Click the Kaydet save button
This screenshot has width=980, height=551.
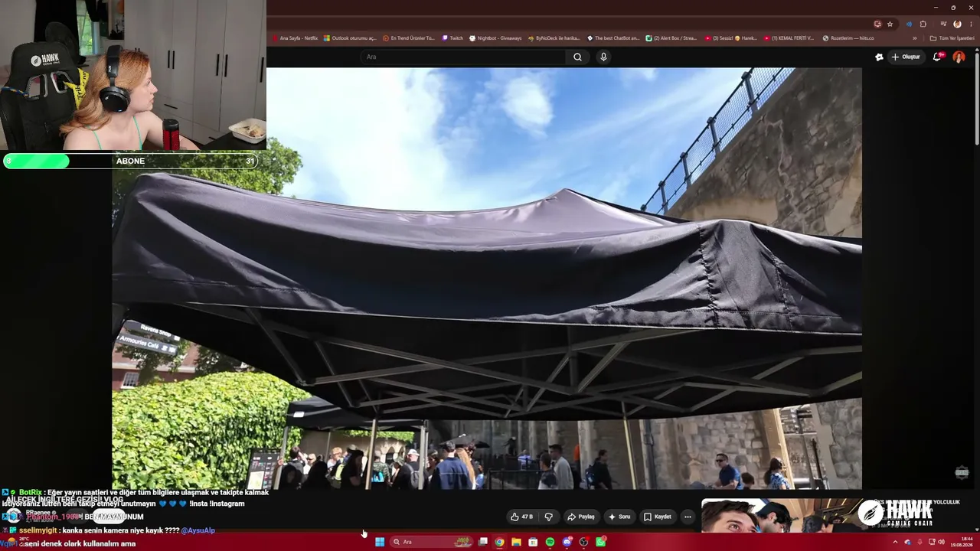[x=657, y=517]
